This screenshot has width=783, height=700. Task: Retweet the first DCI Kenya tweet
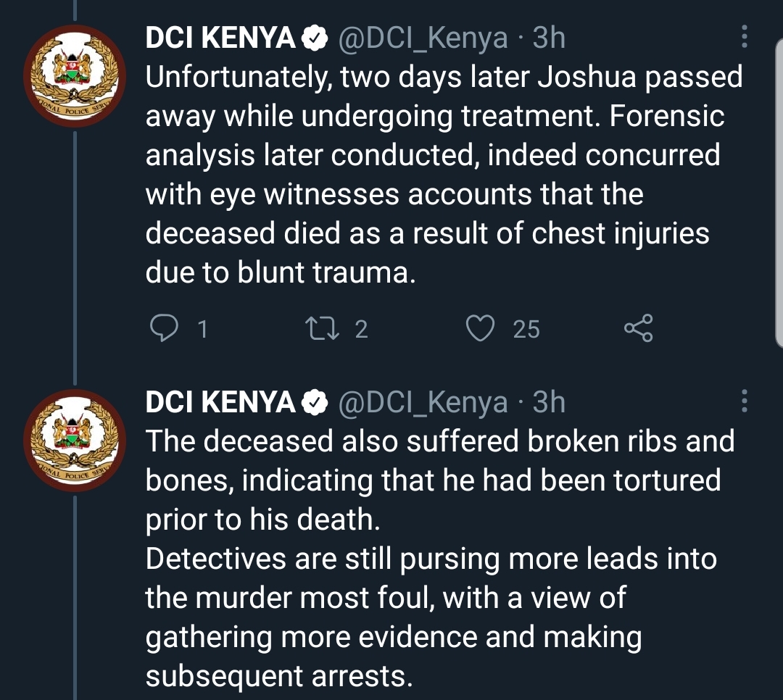[x=323, y=330]
